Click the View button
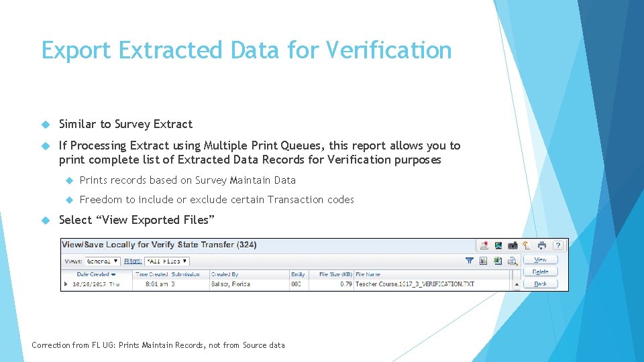 (x=540, y=260)
